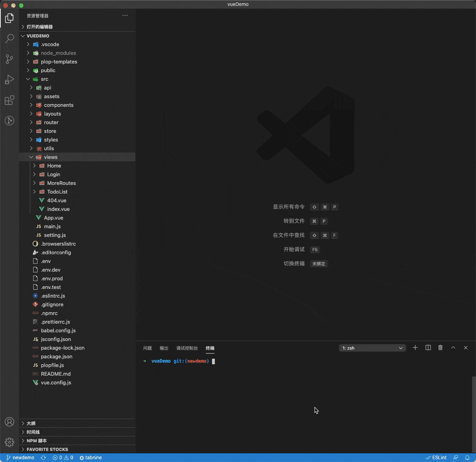Focus the terminal prompt input

(213, 361)
